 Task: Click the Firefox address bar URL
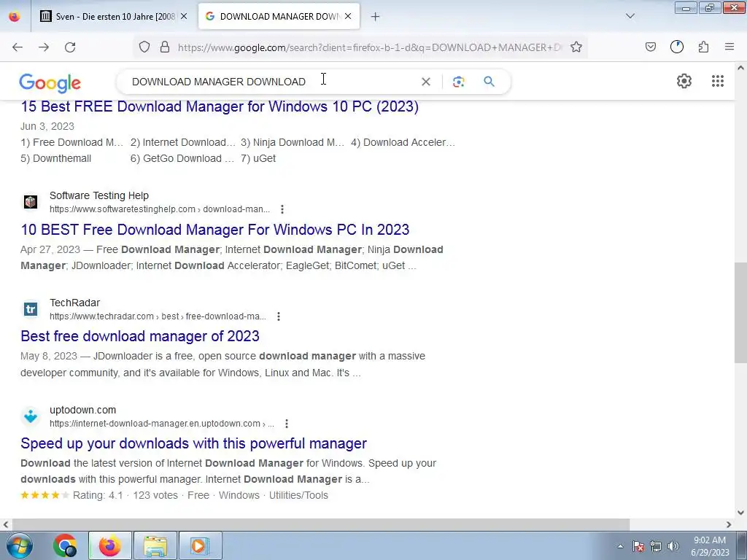pos(370,47)
